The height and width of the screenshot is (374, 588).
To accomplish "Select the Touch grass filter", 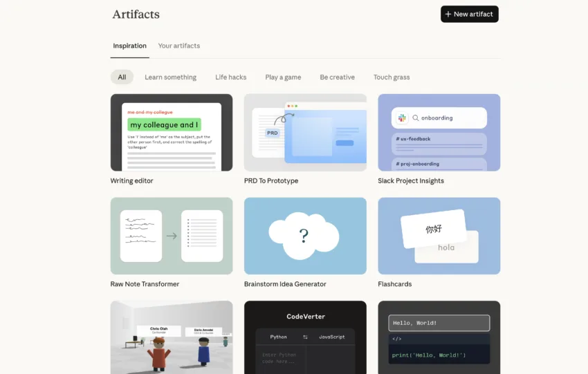I will (x=392, y=77).
